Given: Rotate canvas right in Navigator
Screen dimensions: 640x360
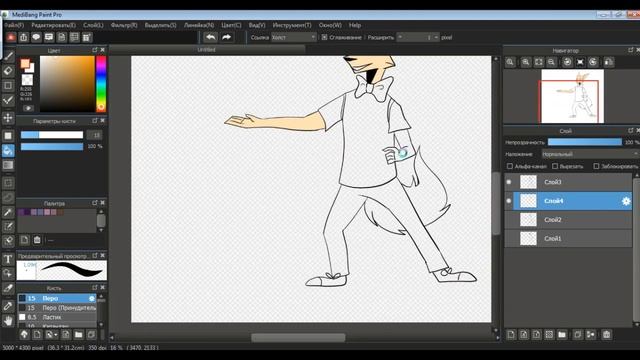Looking at the screenshot, I should point(593,62).
